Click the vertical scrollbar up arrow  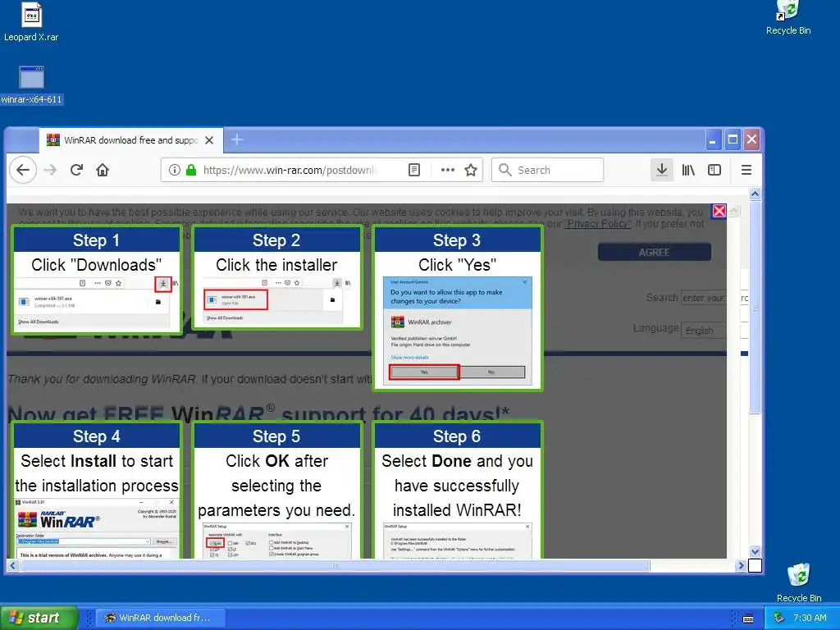[x=755, y=194]
